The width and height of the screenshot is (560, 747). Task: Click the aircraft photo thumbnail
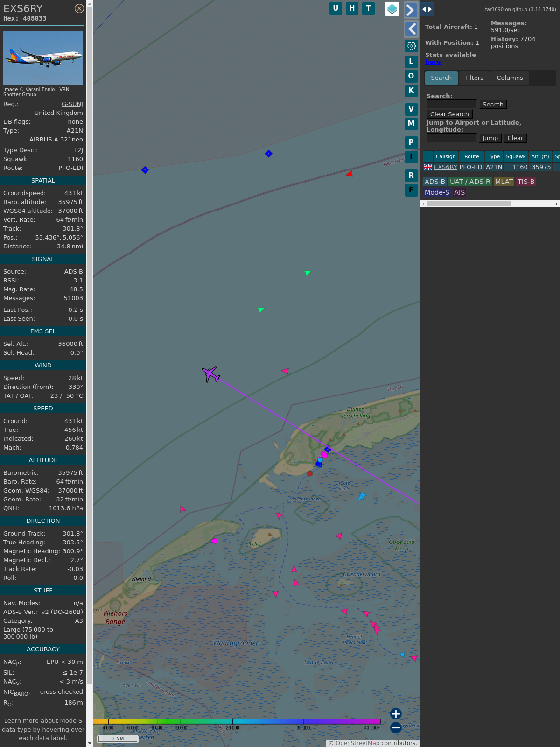[43, 58]
